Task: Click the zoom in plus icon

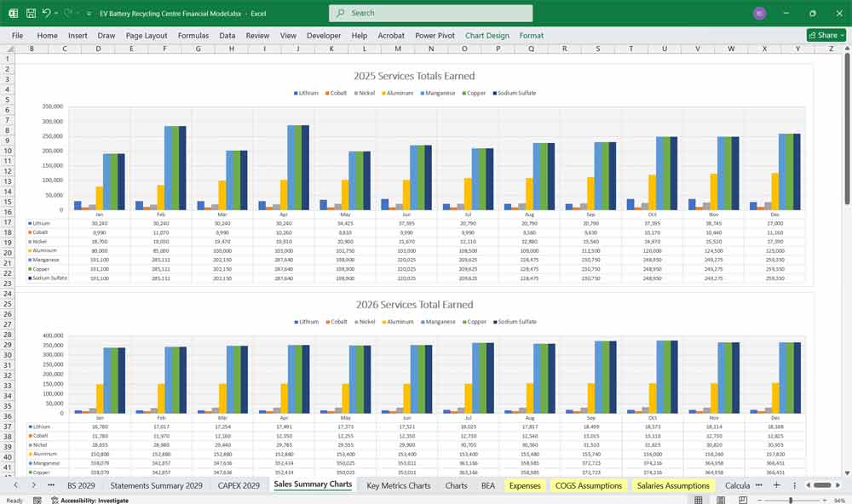Action: 824,501
